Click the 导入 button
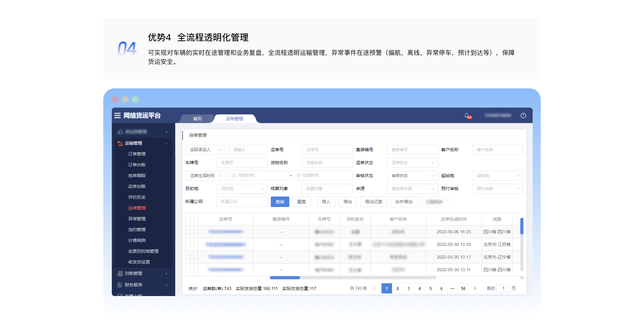The height and width of the screenshot is (320, 644). click(326, 202)
